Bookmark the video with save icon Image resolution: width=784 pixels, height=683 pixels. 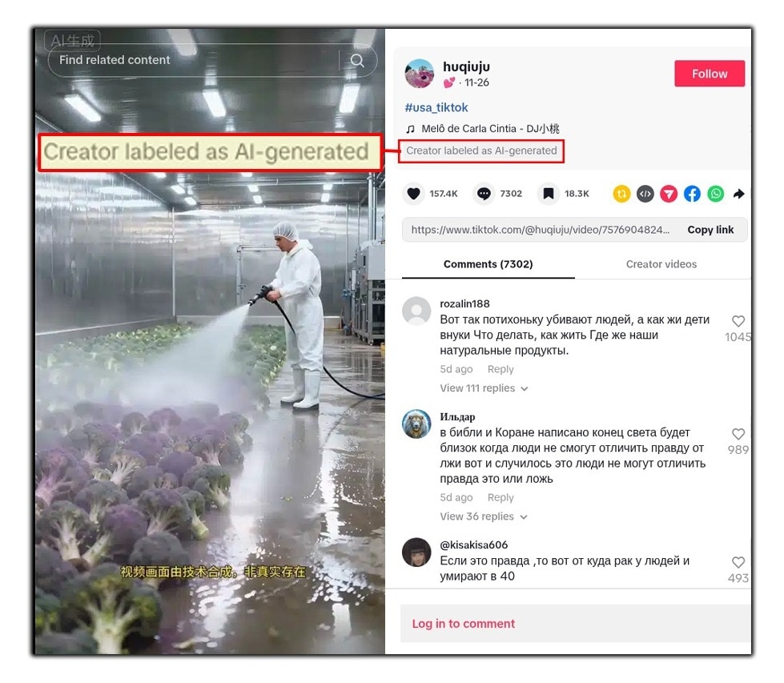point(548,194)
